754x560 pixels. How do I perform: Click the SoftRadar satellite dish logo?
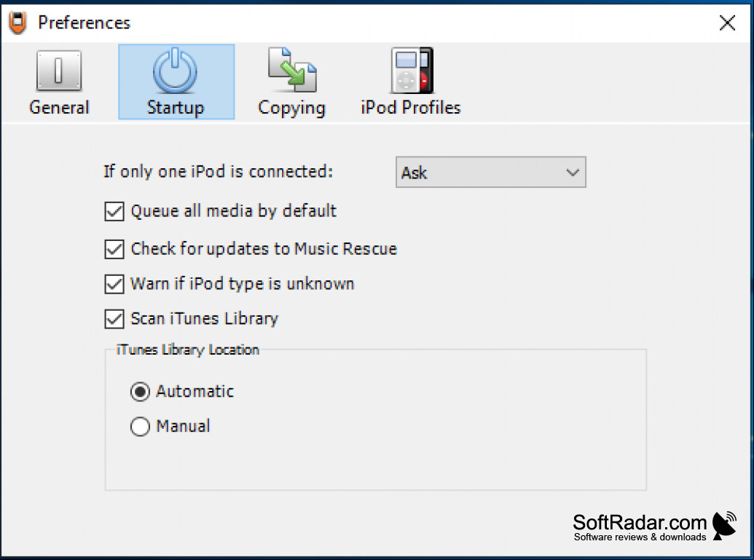point(724,526)
